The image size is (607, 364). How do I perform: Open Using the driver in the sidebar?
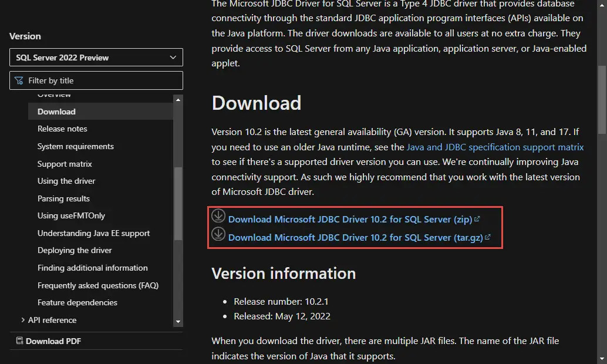tap(66, 181)
